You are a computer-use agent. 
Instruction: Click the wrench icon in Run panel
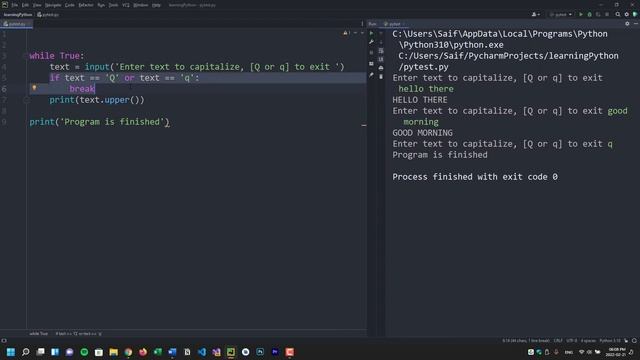click(371, 42)
